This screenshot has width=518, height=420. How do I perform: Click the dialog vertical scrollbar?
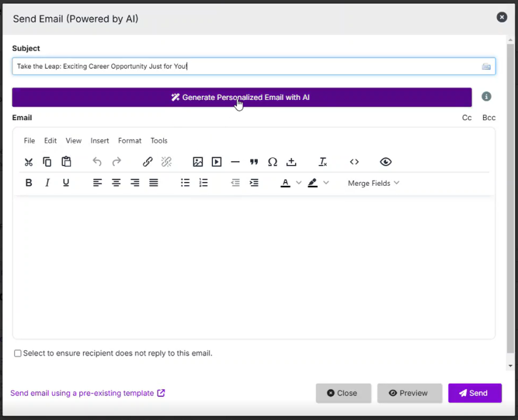click(511, 198)
